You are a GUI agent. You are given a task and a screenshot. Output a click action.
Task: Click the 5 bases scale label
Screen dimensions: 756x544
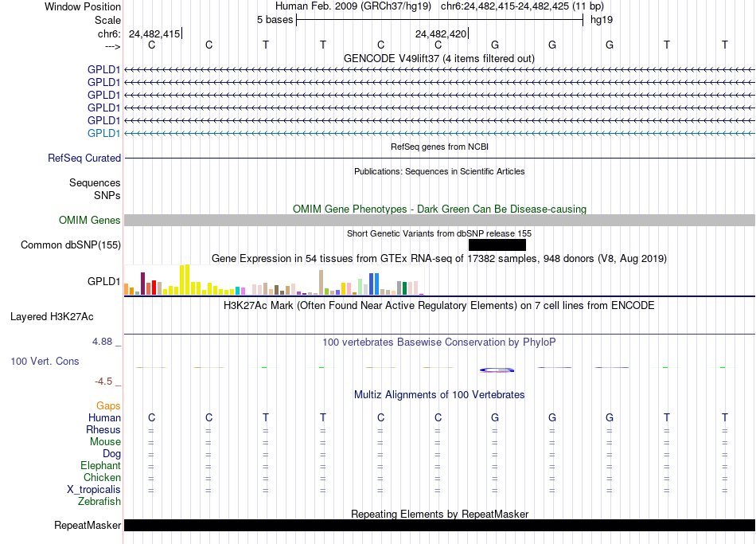click(x=275, y=20)
